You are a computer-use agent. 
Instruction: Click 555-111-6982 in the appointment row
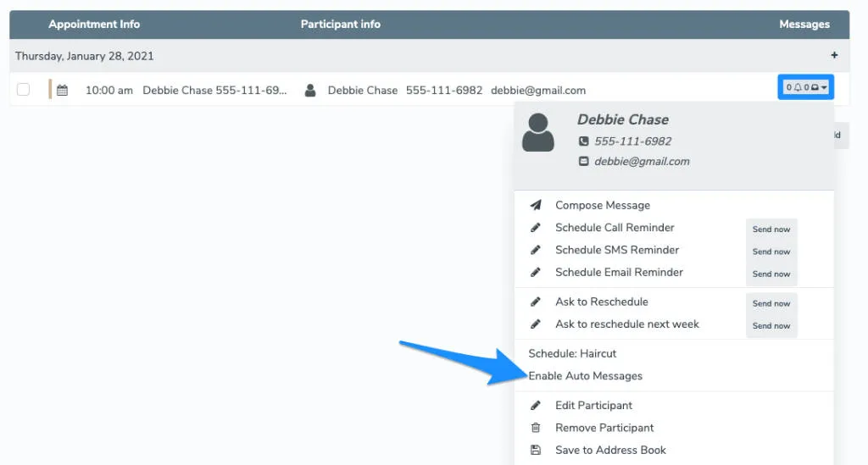click(444, 90)
